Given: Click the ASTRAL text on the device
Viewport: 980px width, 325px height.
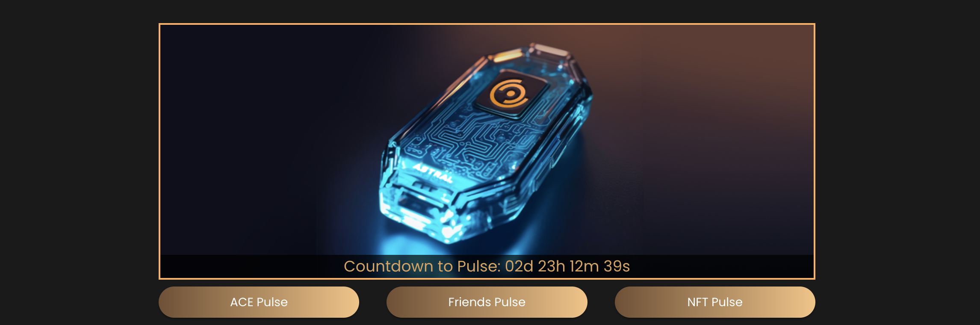Looking at the screenshot, I should tap(433, 172).
